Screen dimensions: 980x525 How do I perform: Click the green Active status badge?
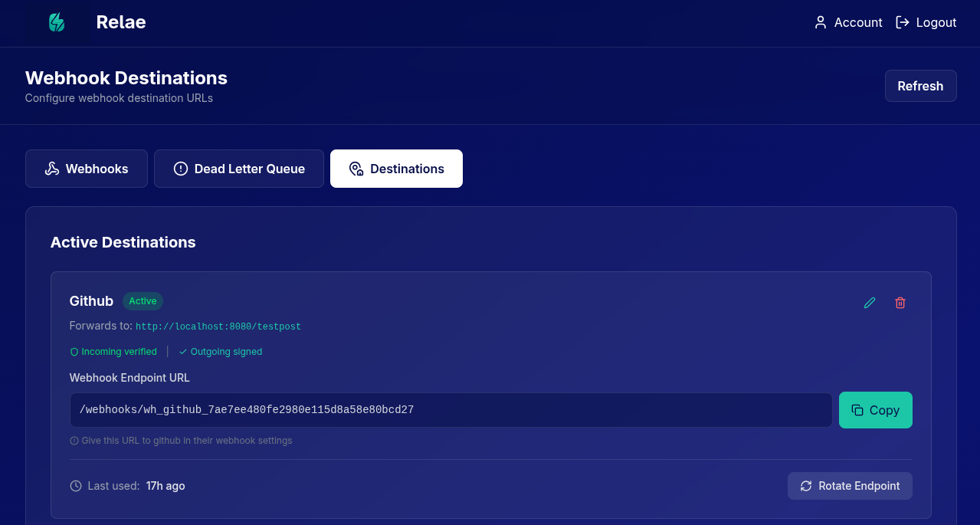[143, 301]
